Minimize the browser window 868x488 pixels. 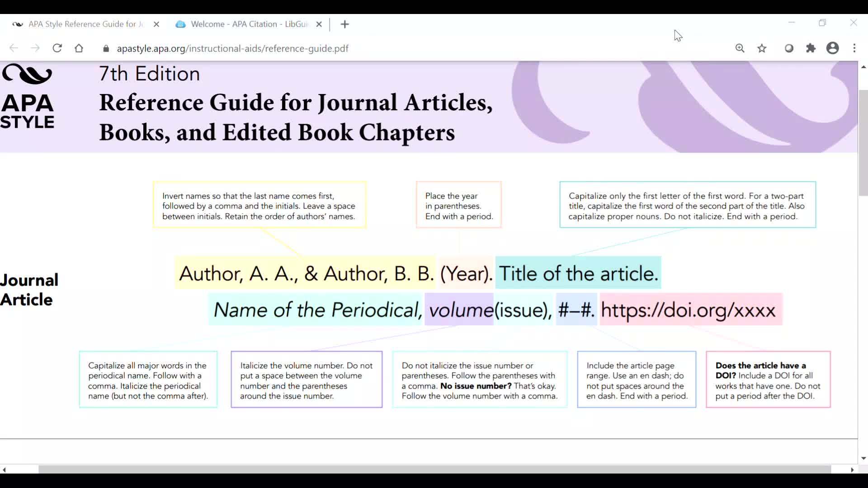pos(792,23)
